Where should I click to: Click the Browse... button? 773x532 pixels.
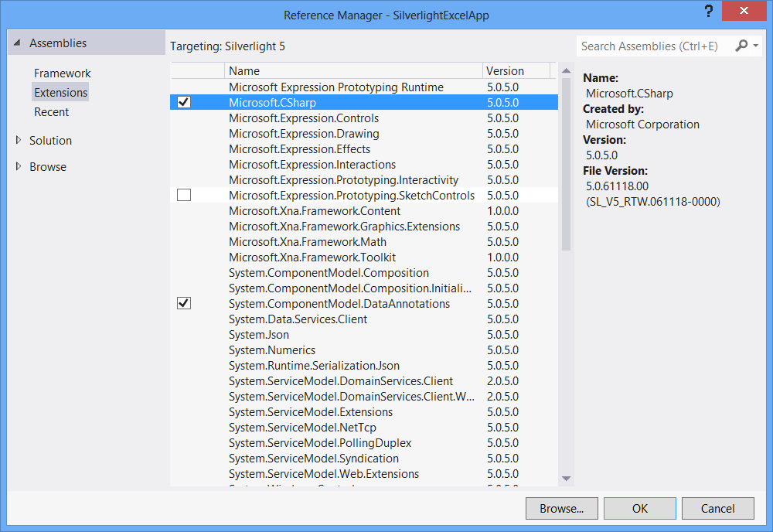click(561, 508)
